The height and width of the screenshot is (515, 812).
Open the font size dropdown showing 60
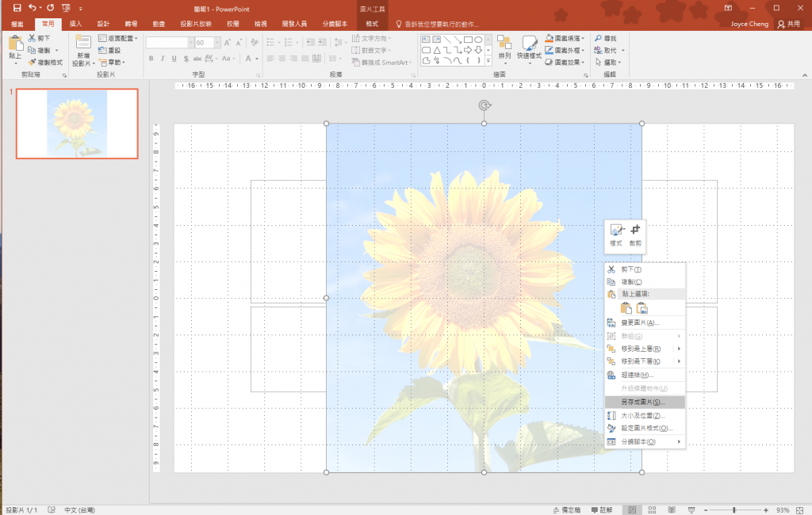click(x=218, y=43)
